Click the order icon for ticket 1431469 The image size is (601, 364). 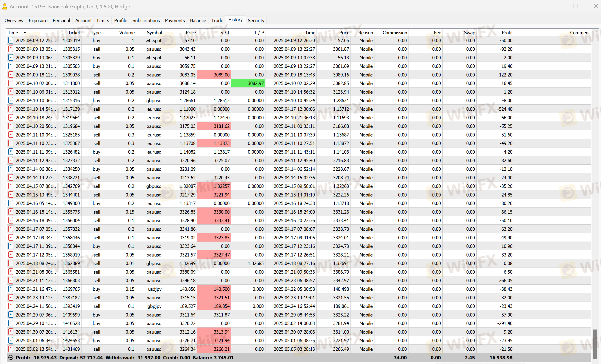click(11, 349)
